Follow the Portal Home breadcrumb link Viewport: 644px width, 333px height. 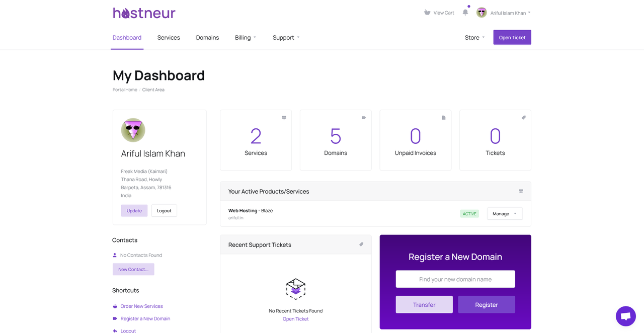point(125,90)
